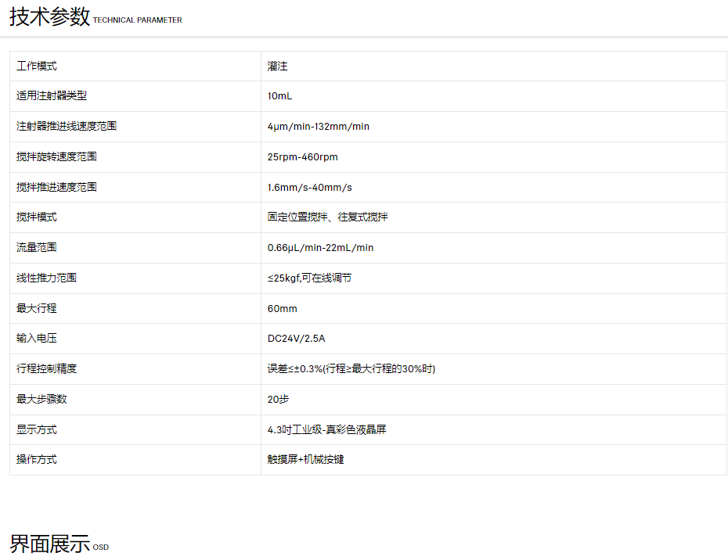Click the 工作模式 row label
This screenshot has height=560, width=728.
pyautogui.click(x=37, y=66)
